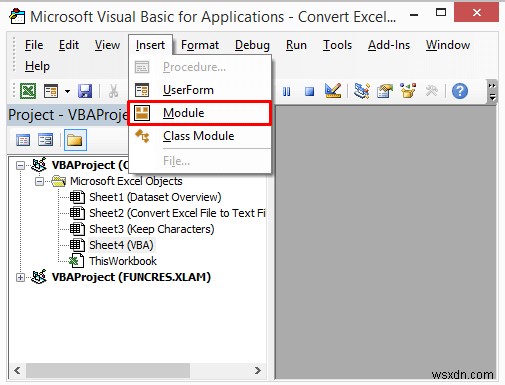The height and width of the screenshot is (385, 505).
Task: Click left arrow of project pane scrollbar
Action: (17, 370)
